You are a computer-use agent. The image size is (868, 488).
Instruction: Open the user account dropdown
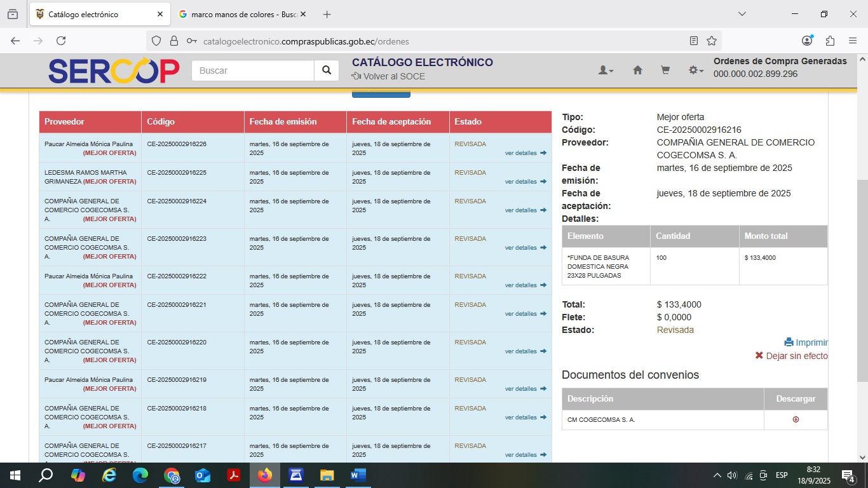(606, 71)
